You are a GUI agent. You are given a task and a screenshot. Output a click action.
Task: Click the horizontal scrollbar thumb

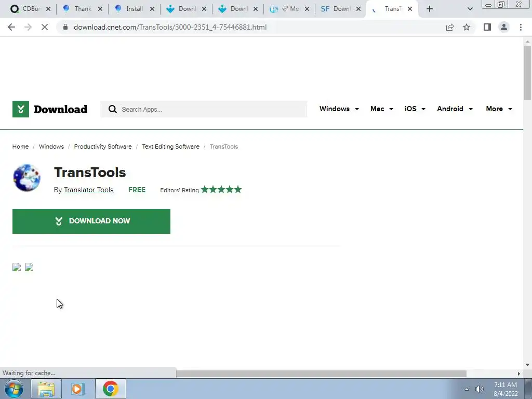pyautogui.click(x=321, y=374)
